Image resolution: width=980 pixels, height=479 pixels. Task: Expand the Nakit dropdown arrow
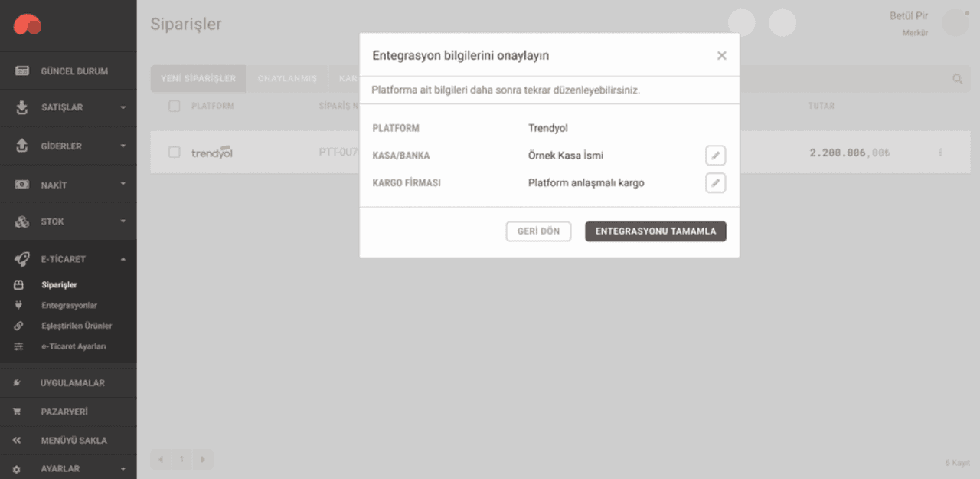(122, 185)
